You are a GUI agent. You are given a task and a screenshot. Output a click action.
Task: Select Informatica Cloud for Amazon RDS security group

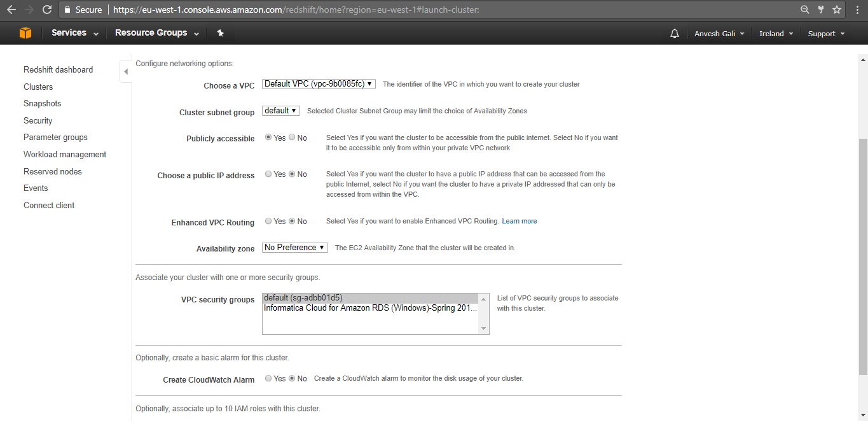point(371,308)
